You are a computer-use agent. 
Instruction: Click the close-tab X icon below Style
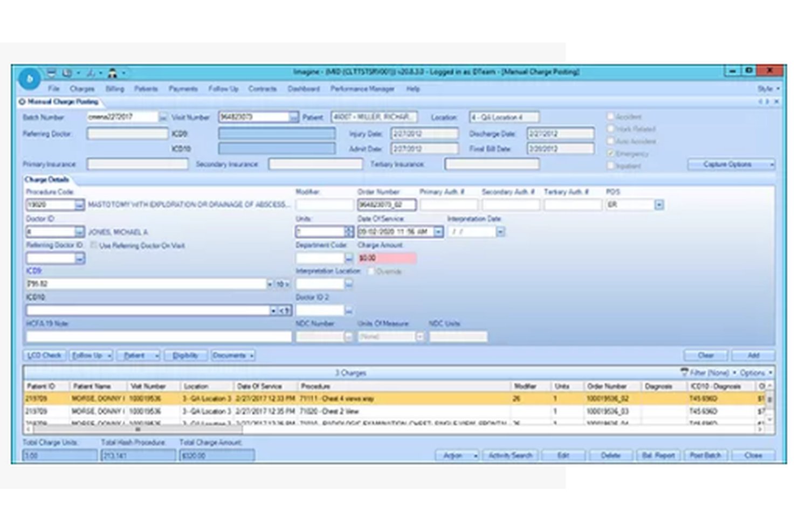pos(776,101)
